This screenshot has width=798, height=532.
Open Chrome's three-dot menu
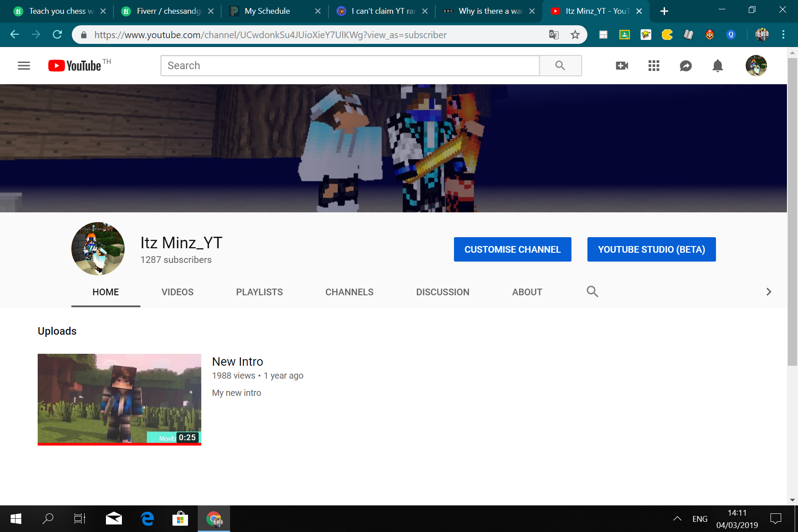coord(783,35)
